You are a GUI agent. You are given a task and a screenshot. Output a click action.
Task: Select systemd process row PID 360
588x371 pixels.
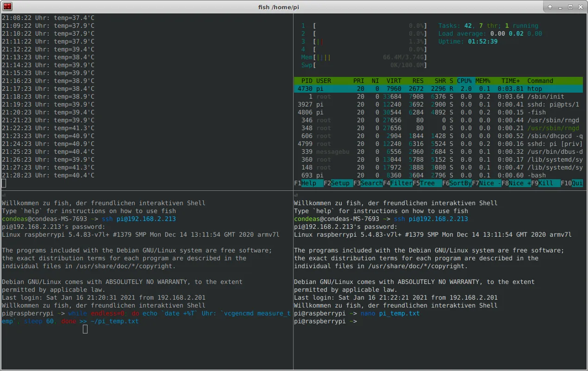438,160
